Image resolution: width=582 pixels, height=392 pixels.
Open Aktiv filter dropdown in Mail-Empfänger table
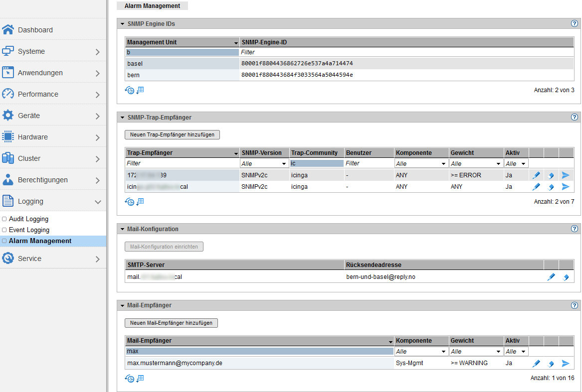click(516, 352)
